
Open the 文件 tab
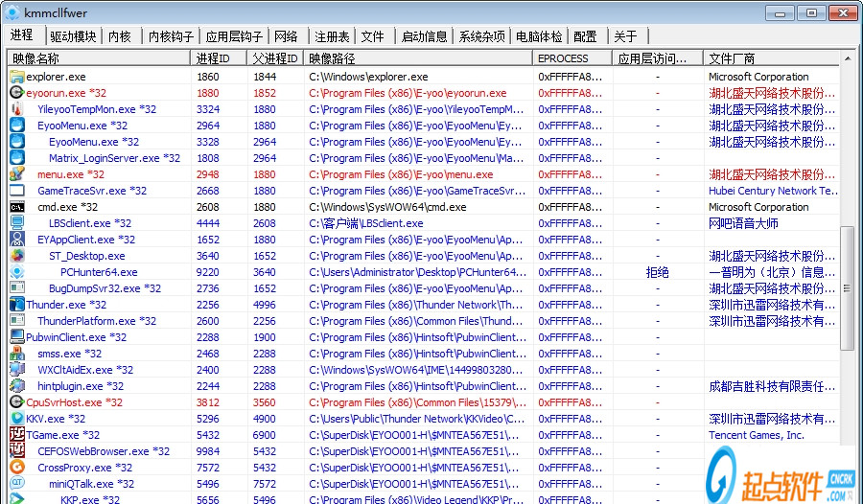[372, 36]
